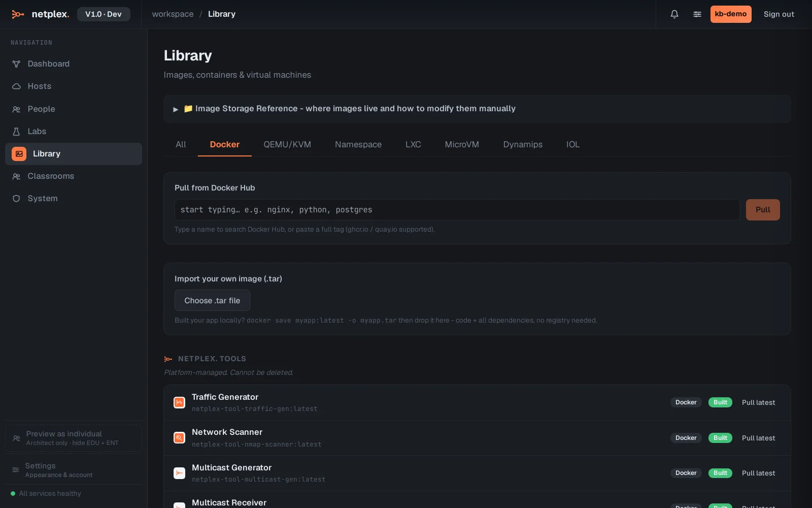Open the MicroVM tab

(462, 145)
